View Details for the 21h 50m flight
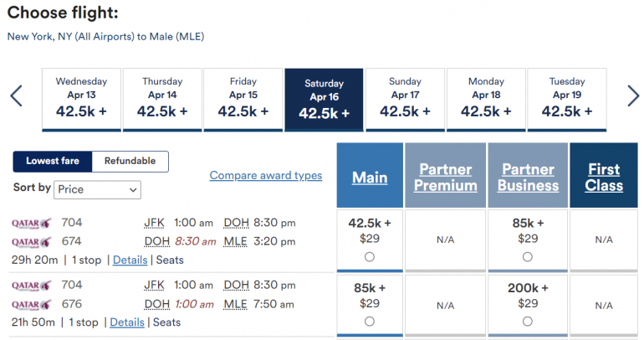The width and height of the screenshot is (644, 340). (x=127, y=322)
